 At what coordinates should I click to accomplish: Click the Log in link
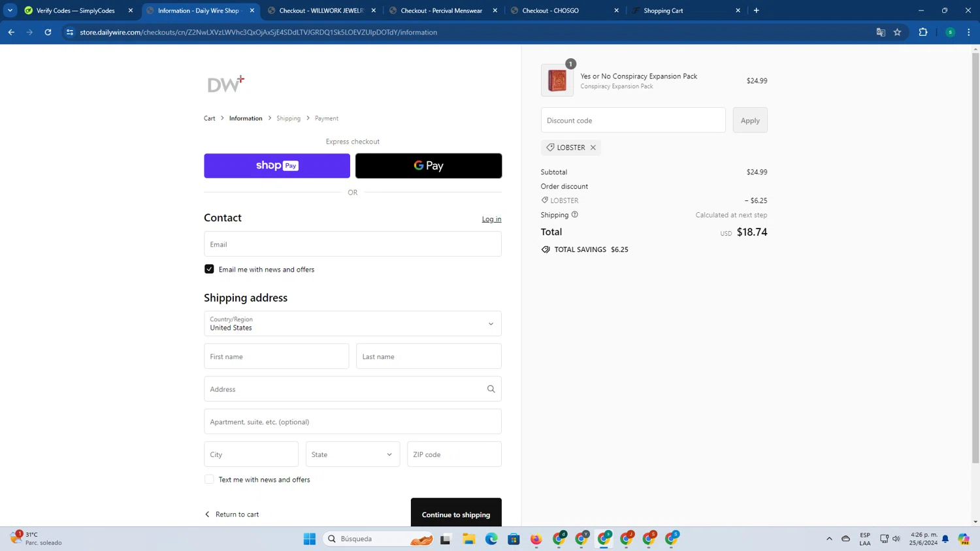(x=491, y=219)
